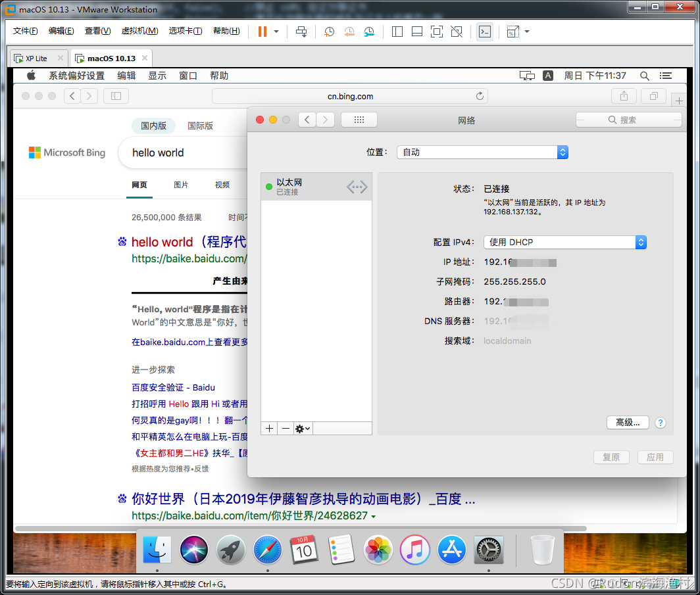700x595 pixels.
Task: Go back in the Network preferences window
Action: (x=307, y=120)
